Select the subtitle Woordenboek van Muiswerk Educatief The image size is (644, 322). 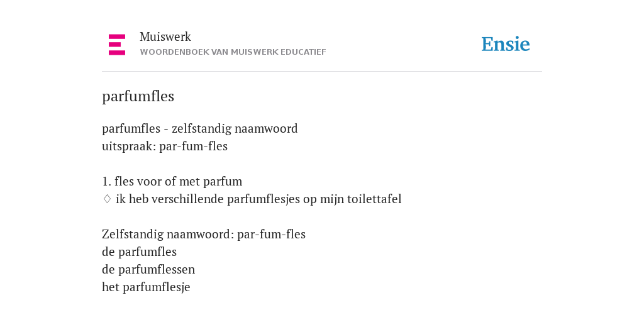(x=233, y=52)
